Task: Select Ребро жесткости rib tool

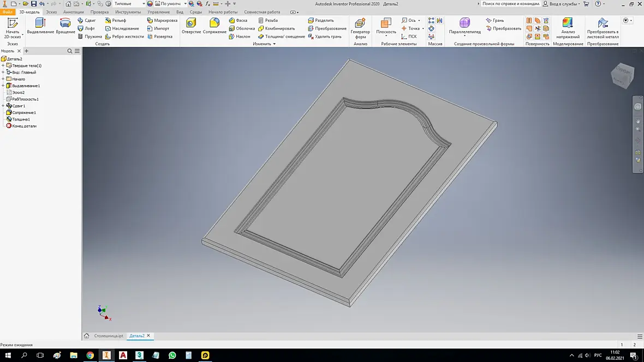Action: click(124, 37)
